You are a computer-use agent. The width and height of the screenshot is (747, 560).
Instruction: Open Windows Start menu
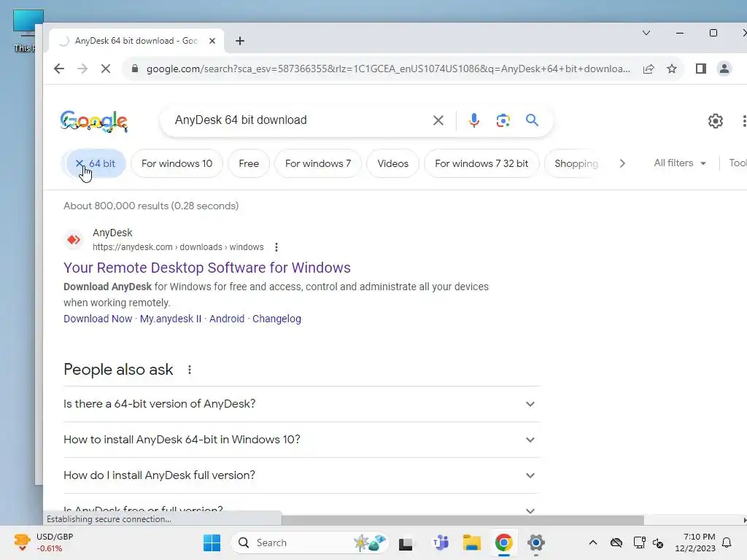tap(212, 542)
